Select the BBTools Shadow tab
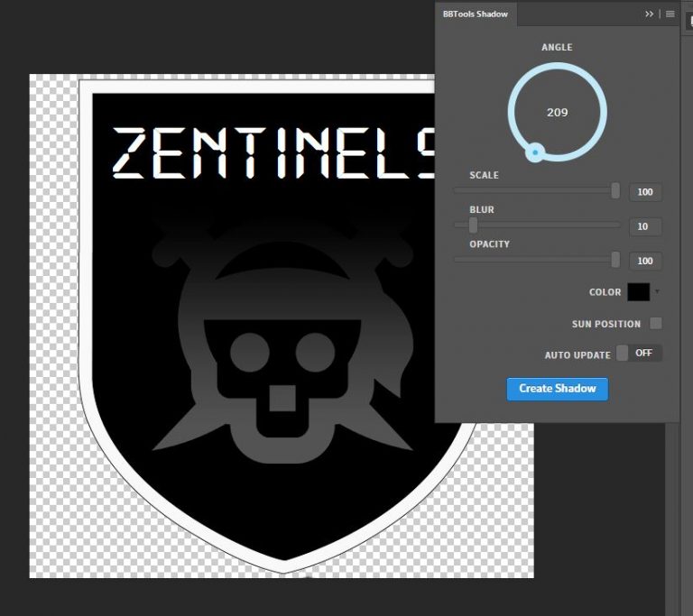The height and width of the screenshot is (616, 693). (476, 14)
